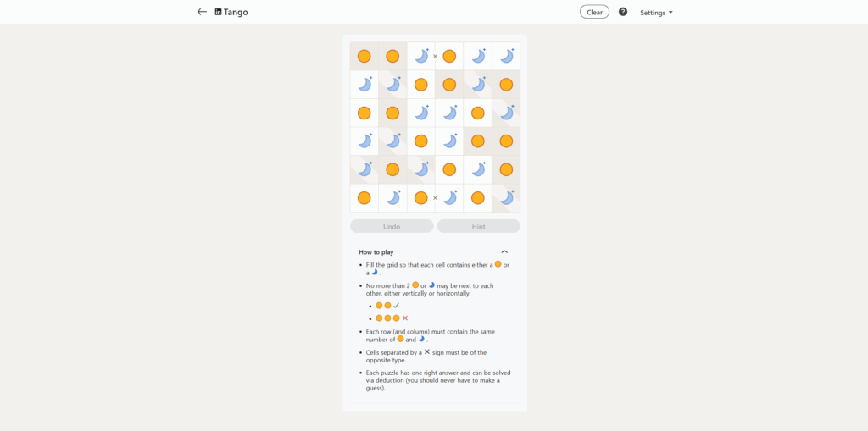Click the moon in the second row, first column

pos(364,85)
